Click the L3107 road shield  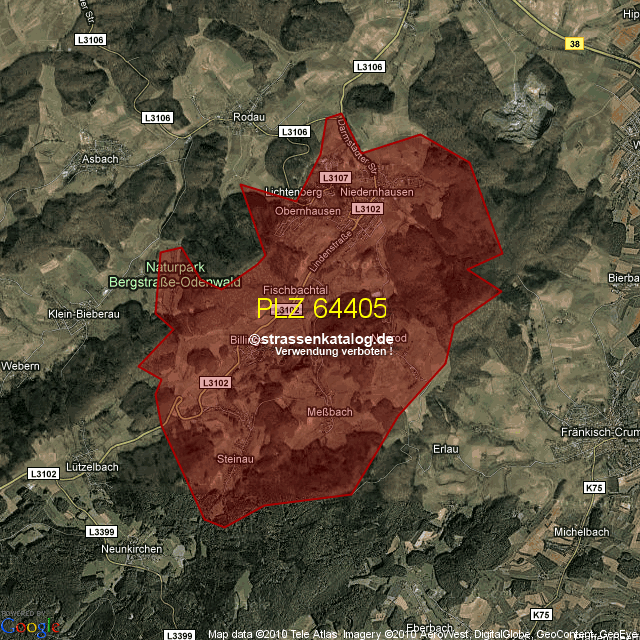[x=335, y=177]
